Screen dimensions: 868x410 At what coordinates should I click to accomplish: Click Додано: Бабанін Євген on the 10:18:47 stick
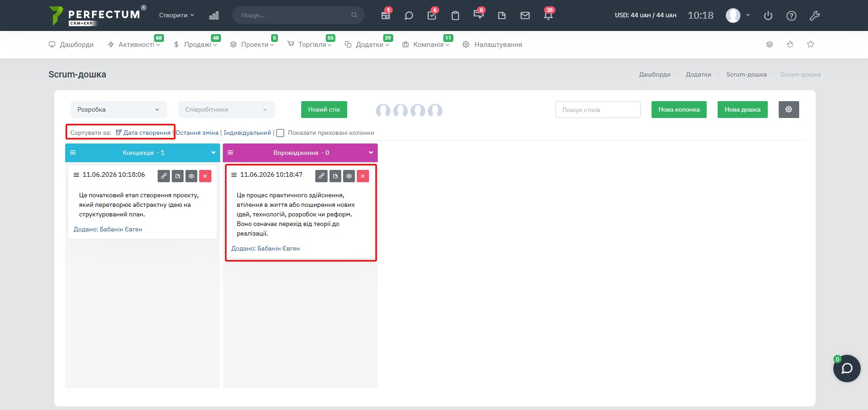click(x=265, y=248)
